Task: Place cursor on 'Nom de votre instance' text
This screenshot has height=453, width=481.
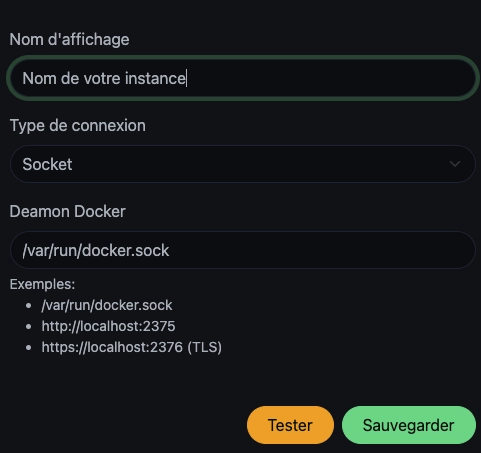Action: point(104,79)
